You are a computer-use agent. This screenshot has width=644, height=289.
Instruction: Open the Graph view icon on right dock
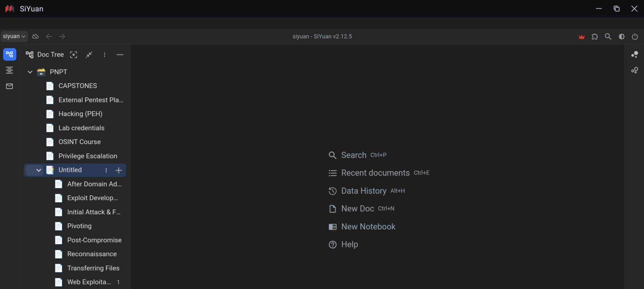click(634, 54)
